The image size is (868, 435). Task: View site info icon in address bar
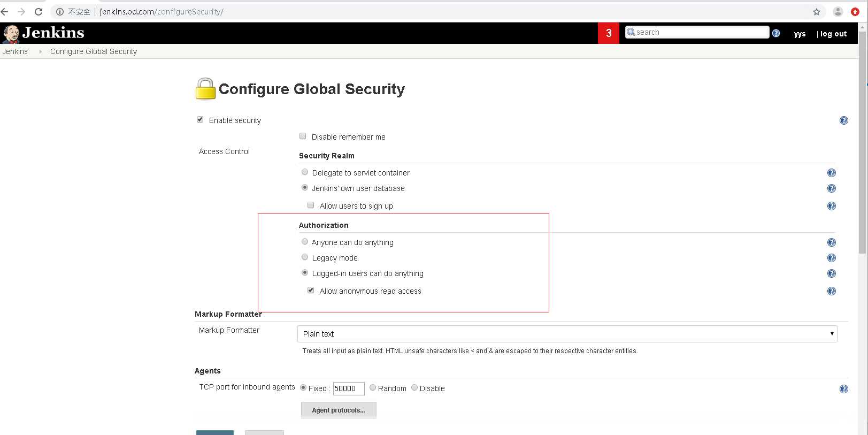pyautogui.click(x=60, y=12)
